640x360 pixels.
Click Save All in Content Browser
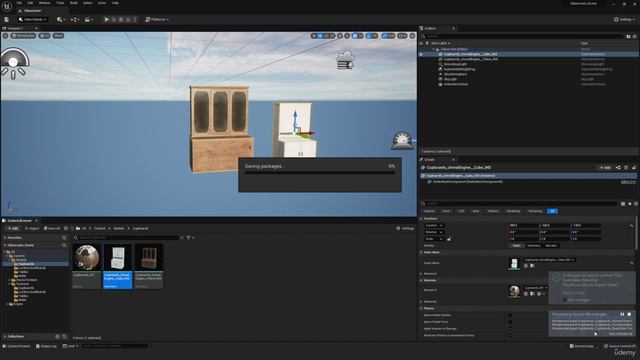coord(52,229)
